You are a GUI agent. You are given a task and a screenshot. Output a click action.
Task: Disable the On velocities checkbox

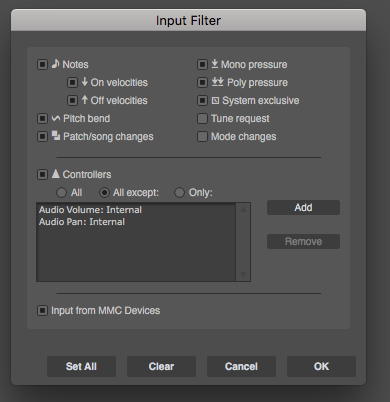click(x=72, y=82)
